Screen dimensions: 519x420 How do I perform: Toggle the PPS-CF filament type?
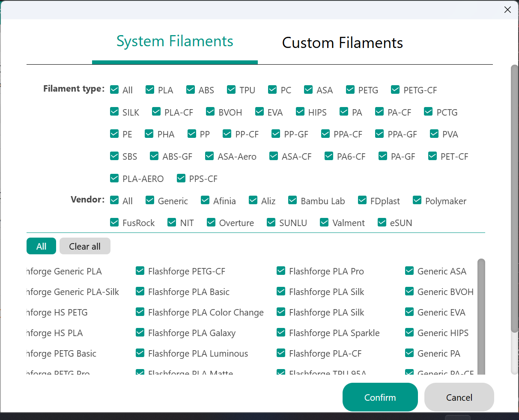point(181,178)
